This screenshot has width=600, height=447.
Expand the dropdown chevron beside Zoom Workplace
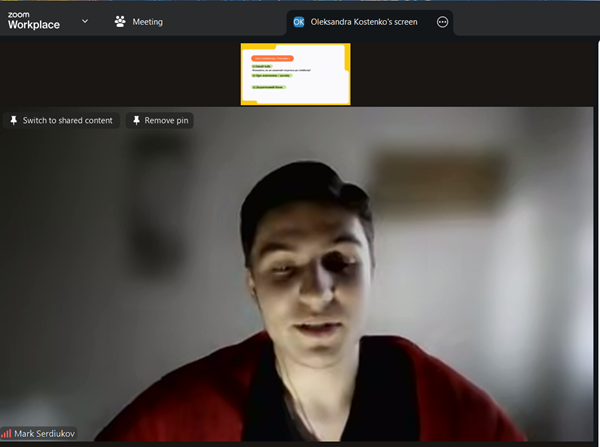84,21
